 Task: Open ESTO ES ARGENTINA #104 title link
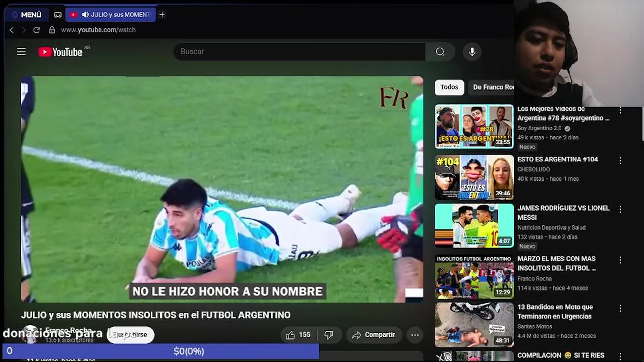coord(557,159)
